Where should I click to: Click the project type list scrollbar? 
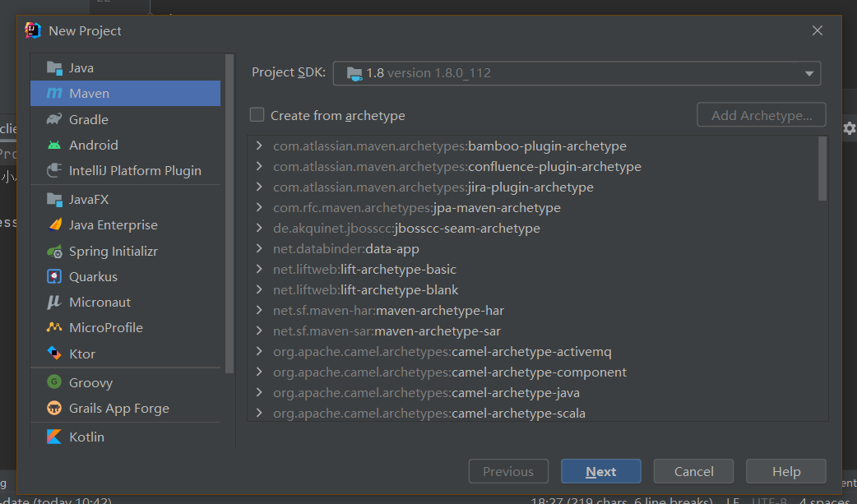229,214
